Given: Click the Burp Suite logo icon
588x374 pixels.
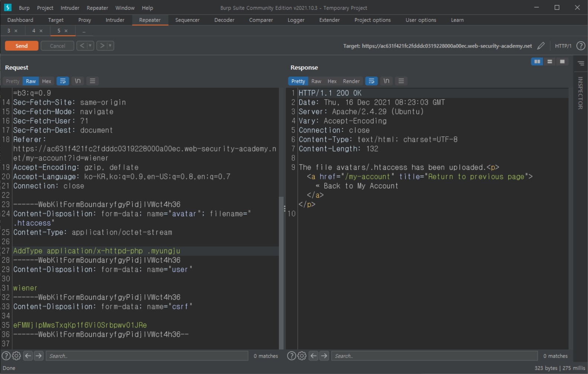Looking at the screenshot, I should pyautogui.click(x=7, y=7).
